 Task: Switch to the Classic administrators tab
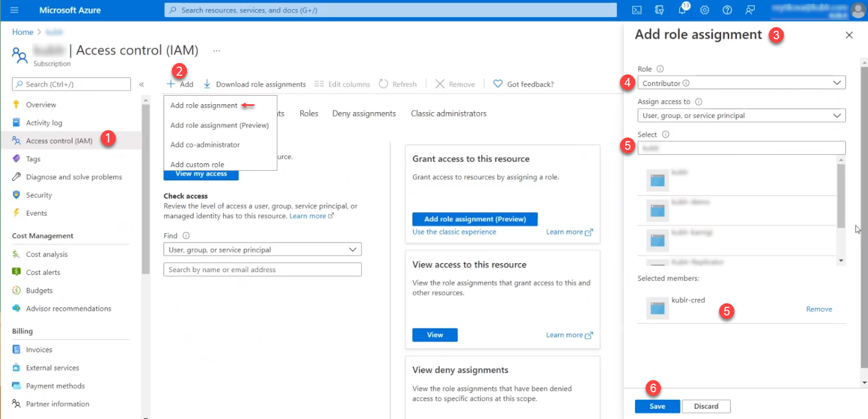point(449,113)
